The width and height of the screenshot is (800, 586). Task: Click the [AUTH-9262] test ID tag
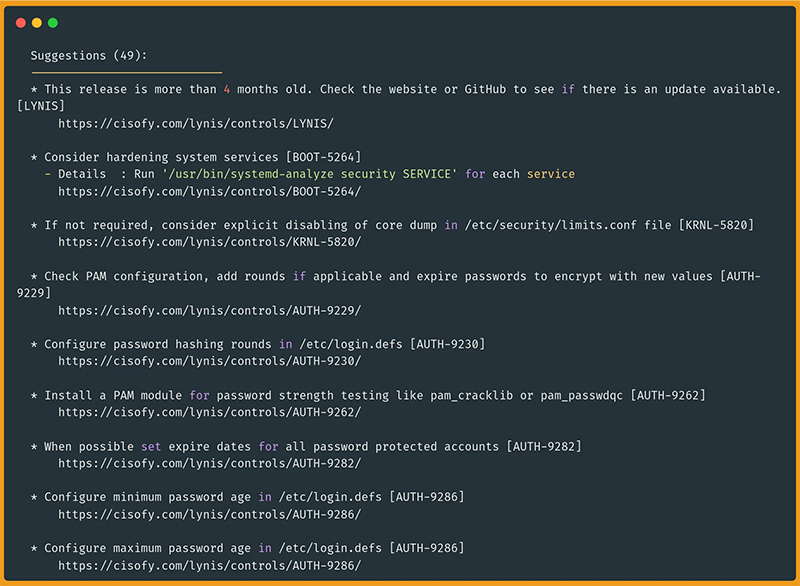668,395
